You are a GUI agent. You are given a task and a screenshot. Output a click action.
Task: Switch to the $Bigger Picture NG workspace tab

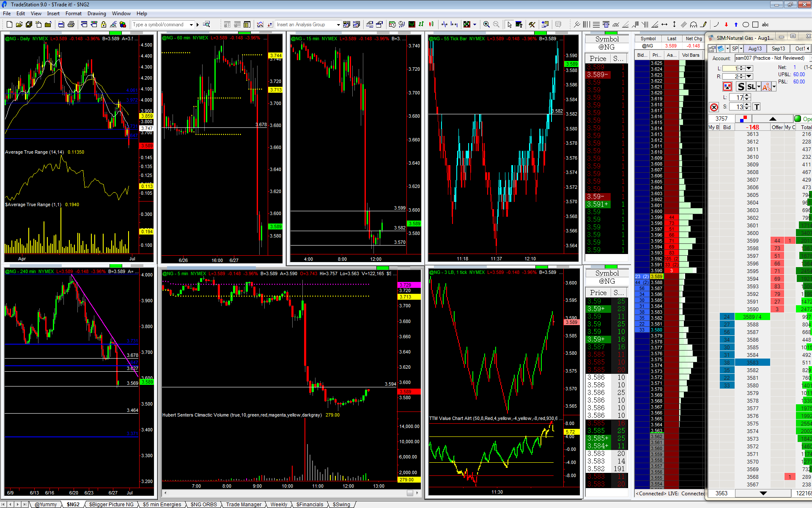coord(111,504)
